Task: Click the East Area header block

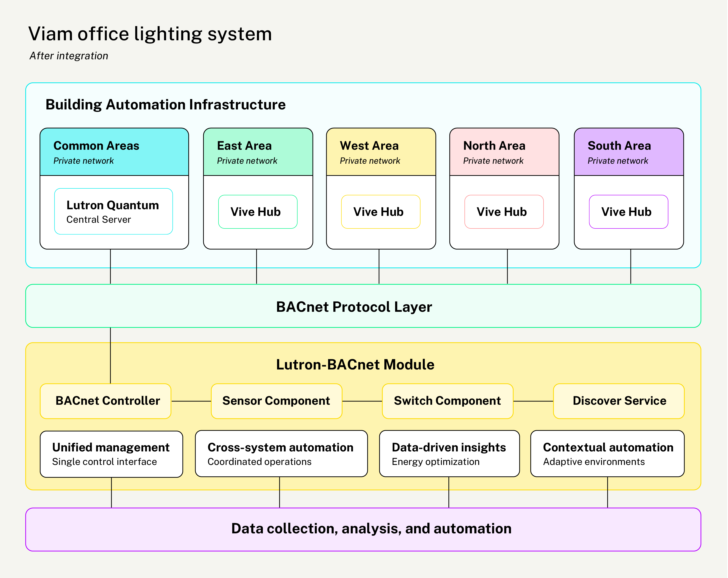Action: (x=258, y=152)
